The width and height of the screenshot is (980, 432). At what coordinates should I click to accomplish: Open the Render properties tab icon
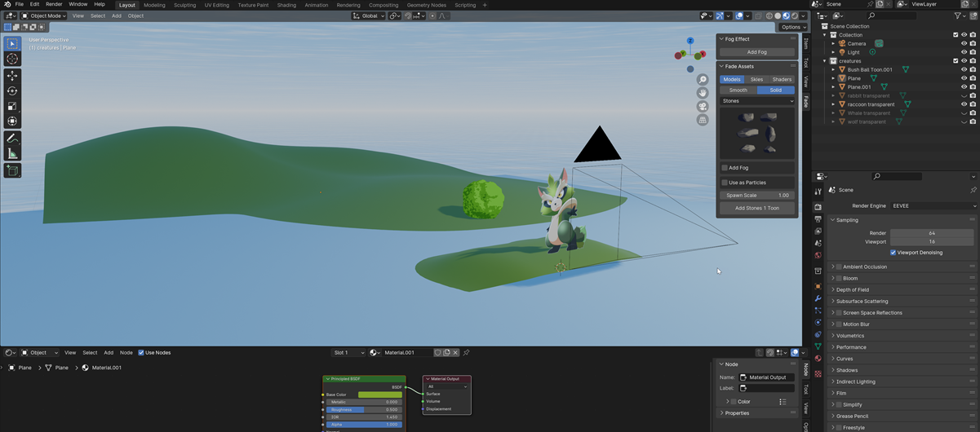click(x=818, y=206)
